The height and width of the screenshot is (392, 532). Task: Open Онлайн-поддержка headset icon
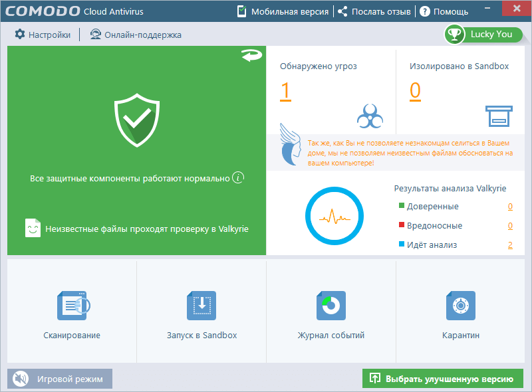pyautogui.click(x=95, y=35)
